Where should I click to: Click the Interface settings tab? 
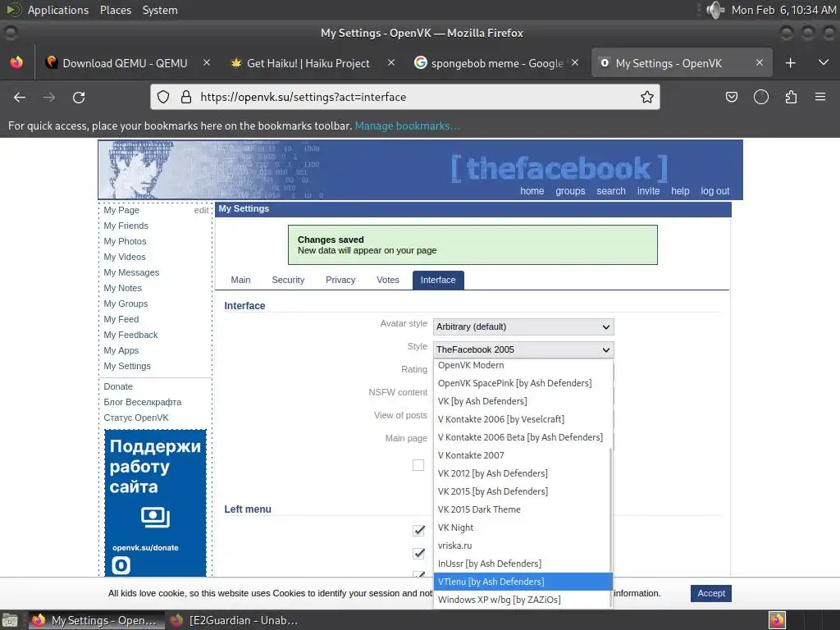[438, 281]
